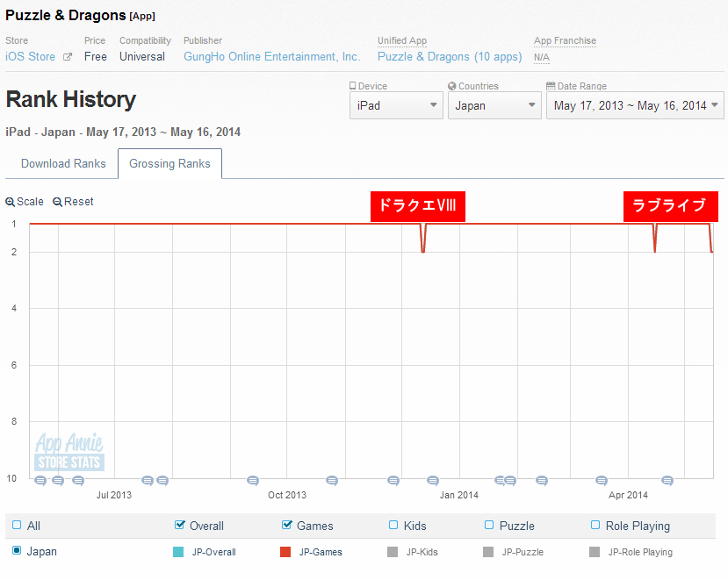728x580 pixels.
Task: Click the Scale magnifier icon
Action: [x=10, y=202]
